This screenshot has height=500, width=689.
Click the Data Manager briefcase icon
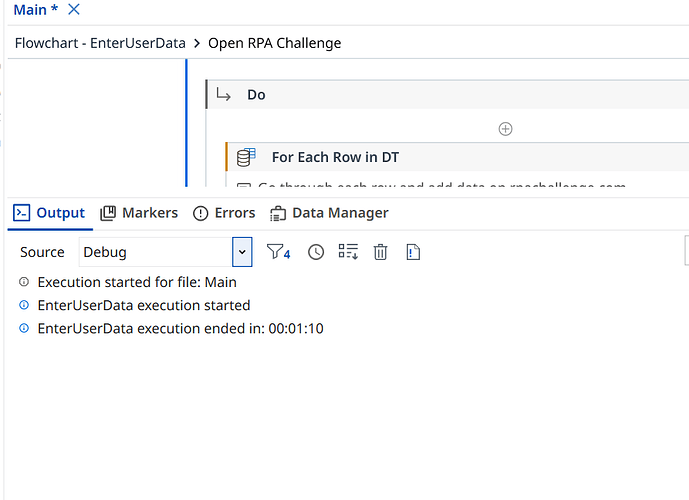[278, 214]
